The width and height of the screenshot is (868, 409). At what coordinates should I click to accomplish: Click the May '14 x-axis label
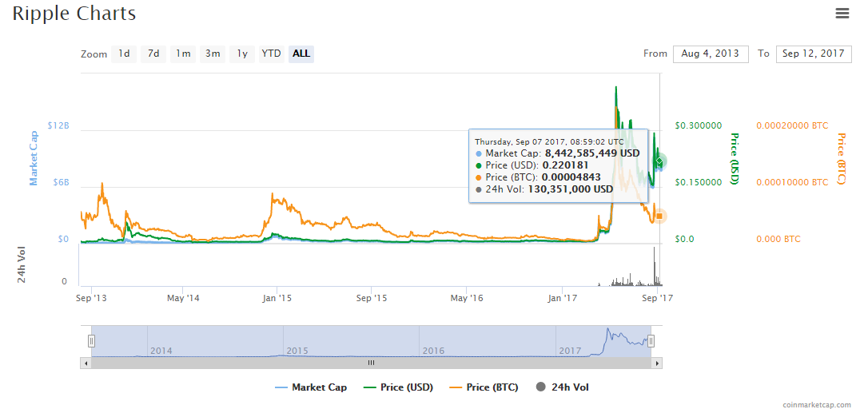183,298
